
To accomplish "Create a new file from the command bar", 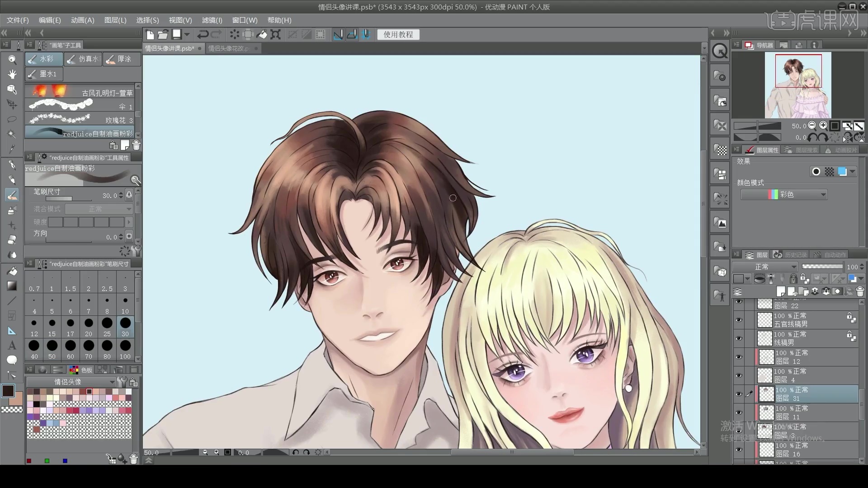I will [150, 34].
